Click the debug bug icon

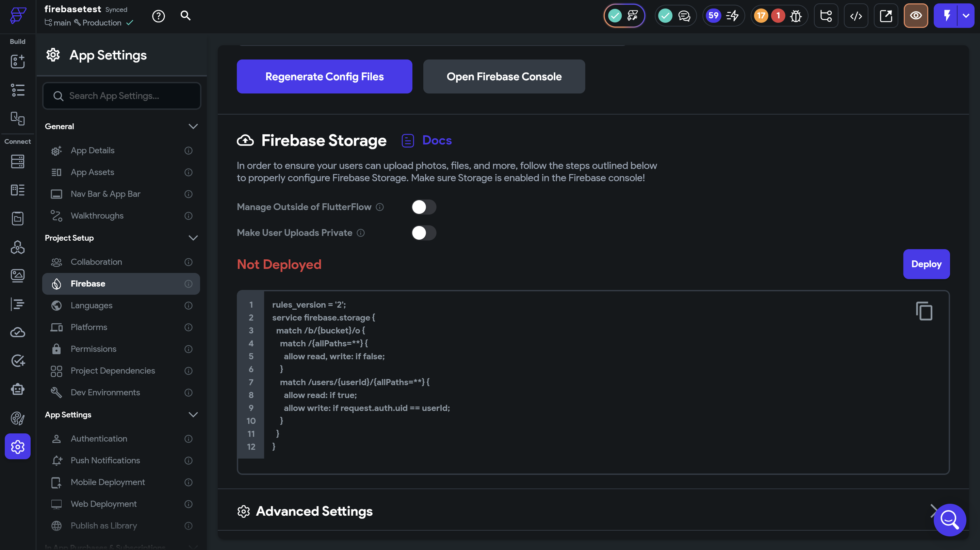tap(796, 16)
